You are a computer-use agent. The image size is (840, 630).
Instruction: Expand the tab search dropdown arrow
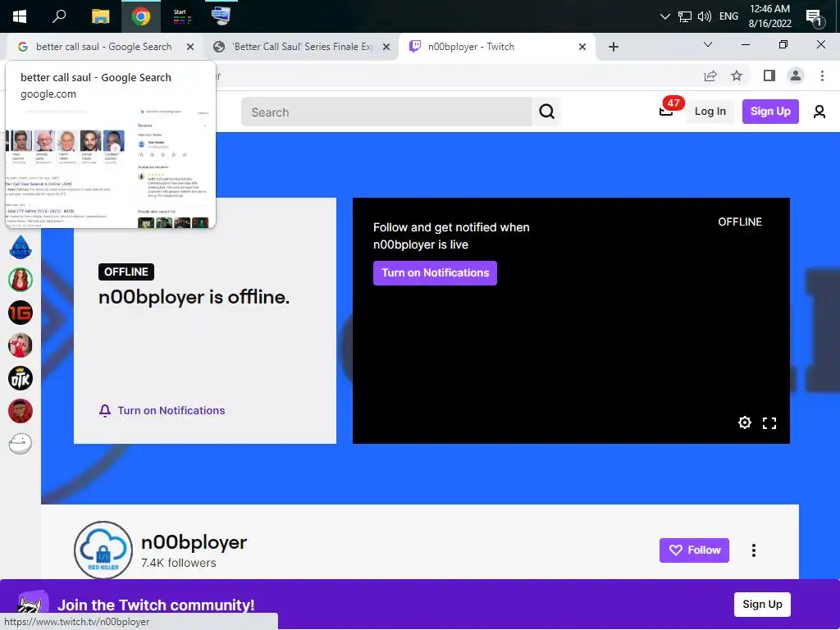click(x=708, y=44)
